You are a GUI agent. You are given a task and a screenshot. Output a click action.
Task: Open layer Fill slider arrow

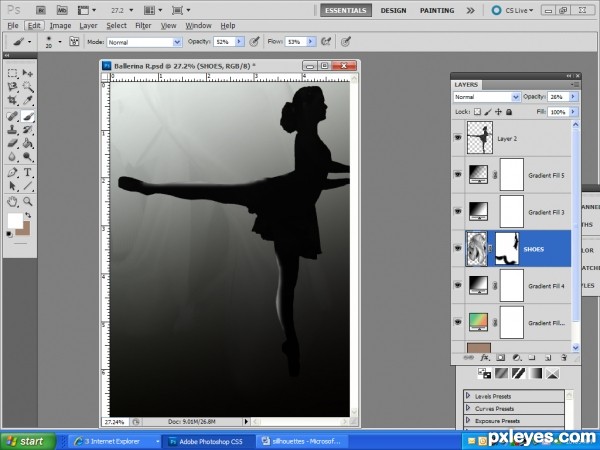point(573,112)
